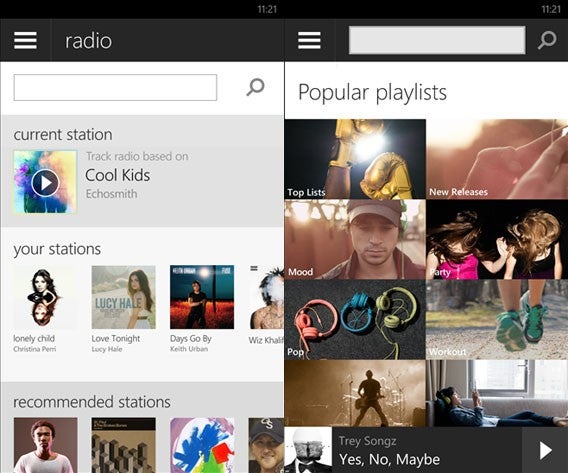Open the tile with woman relaxing on sofa
This screenshot has height=473, width=568.
(497, 393)
